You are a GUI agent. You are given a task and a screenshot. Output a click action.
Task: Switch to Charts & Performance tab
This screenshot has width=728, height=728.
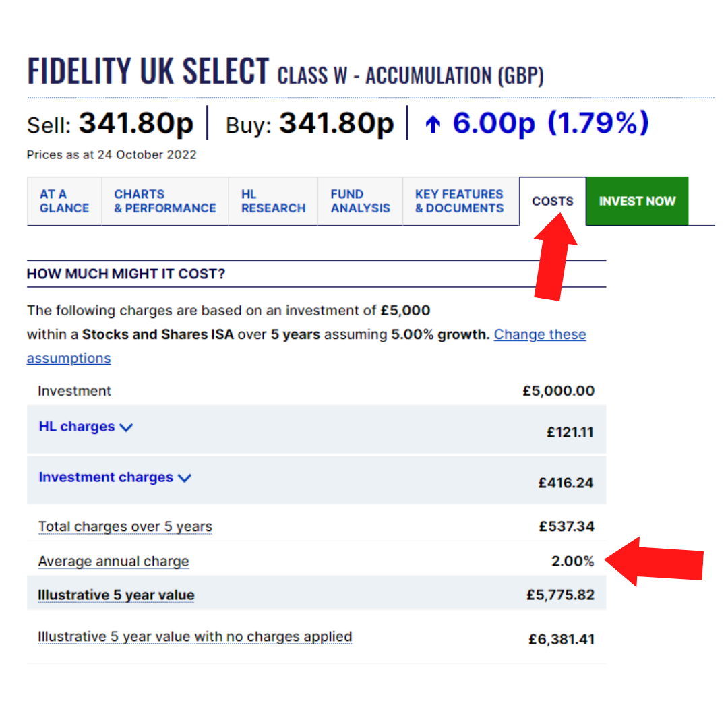(x=165, y=201)
